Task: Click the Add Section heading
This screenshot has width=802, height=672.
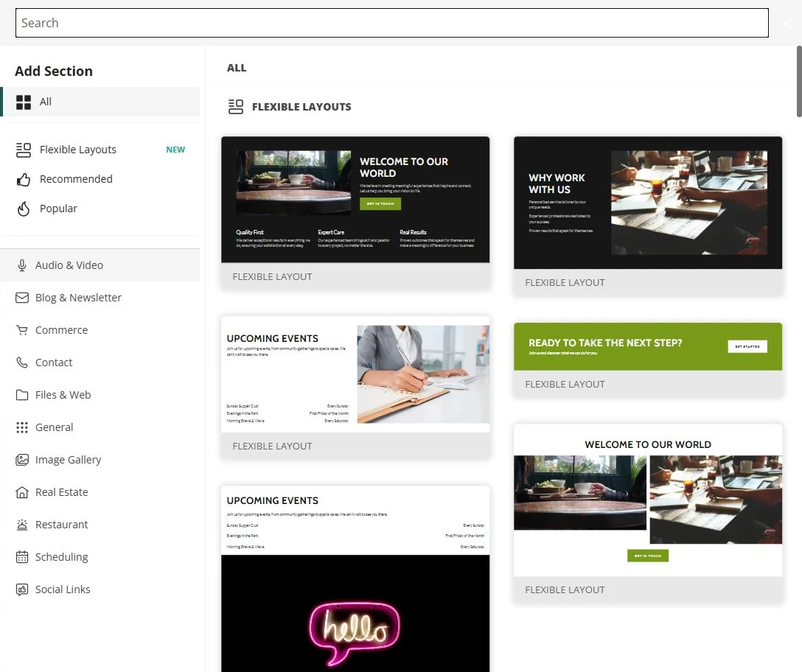Action: pos(54,71)
